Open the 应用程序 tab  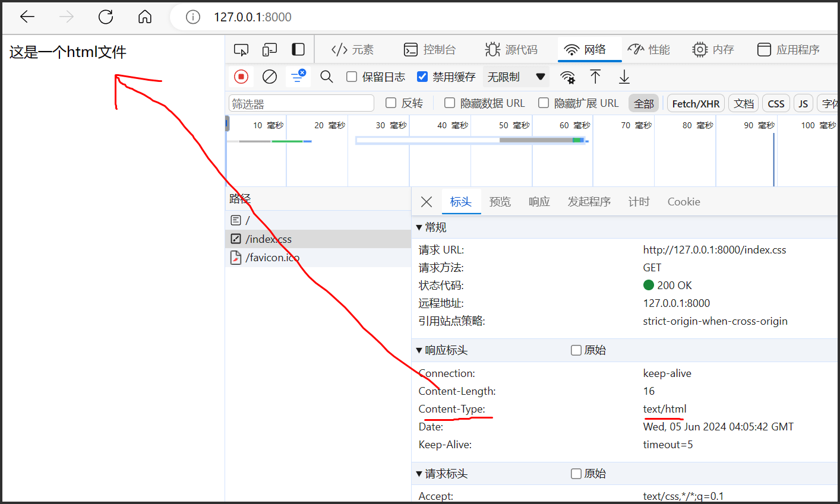tap(788, 49)
